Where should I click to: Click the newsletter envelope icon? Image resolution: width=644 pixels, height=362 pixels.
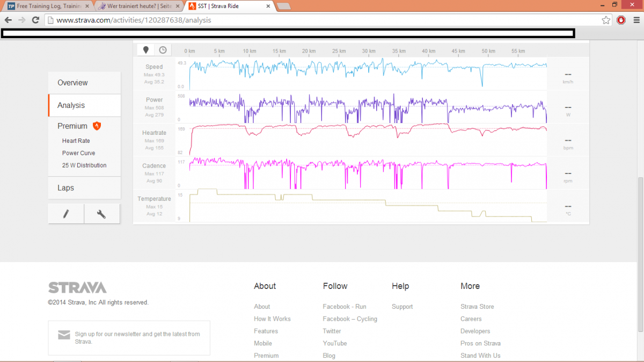coord(64,335)
